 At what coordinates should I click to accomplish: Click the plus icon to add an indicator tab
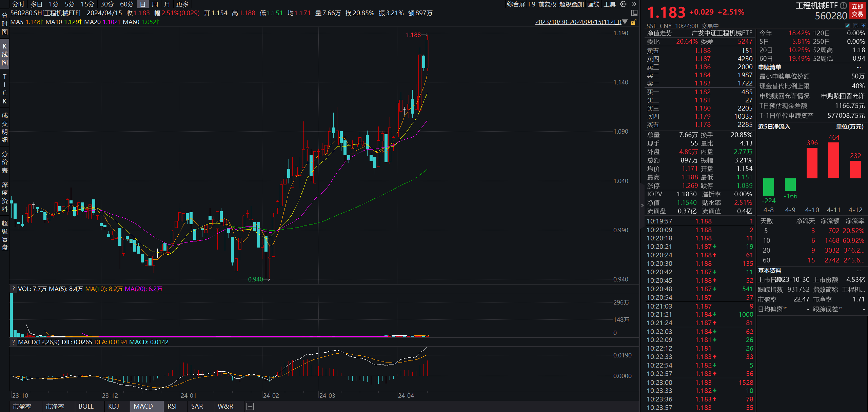250,406
